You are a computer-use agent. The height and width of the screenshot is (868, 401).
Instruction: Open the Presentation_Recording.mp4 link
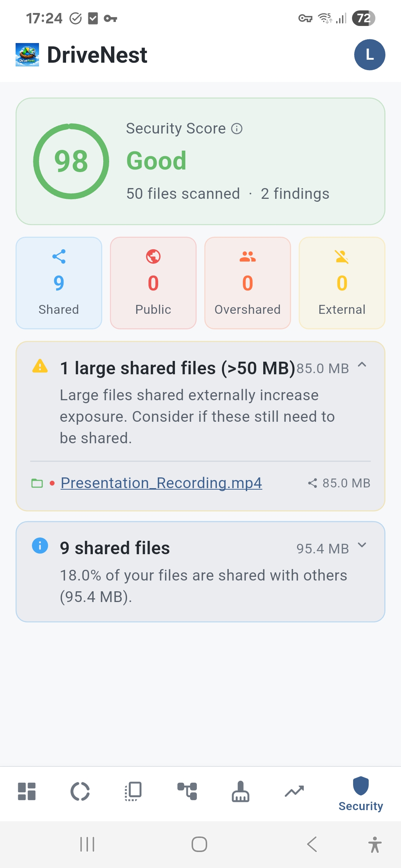tap(161, 483)
